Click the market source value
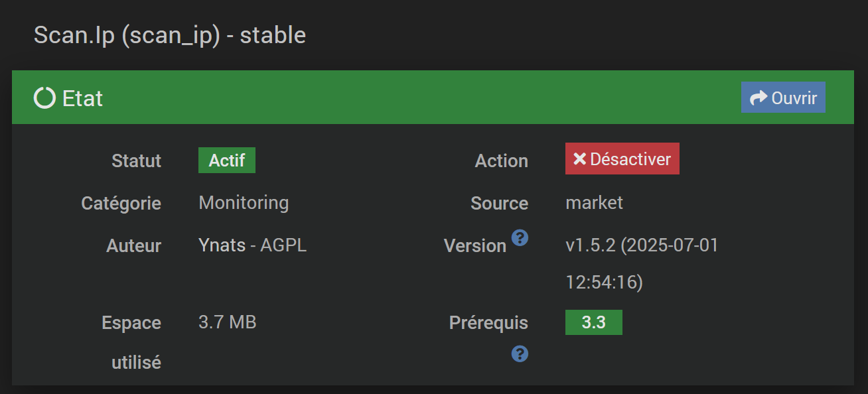 (594, 202)
